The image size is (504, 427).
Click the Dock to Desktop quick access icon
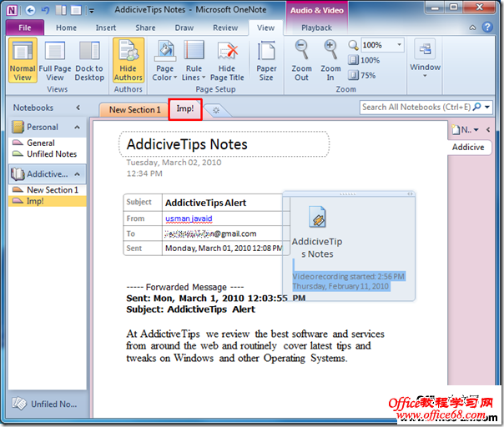coord(61,11)
